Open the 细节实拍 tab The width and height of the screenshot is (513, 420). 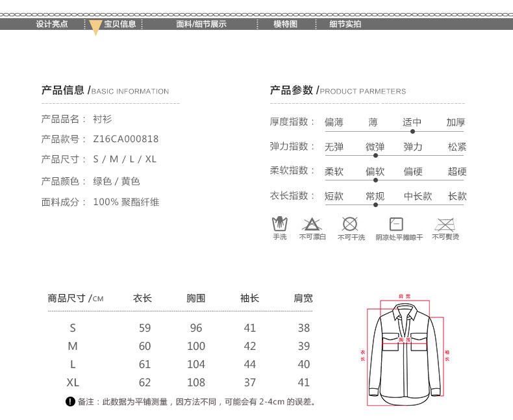point(345,24)
